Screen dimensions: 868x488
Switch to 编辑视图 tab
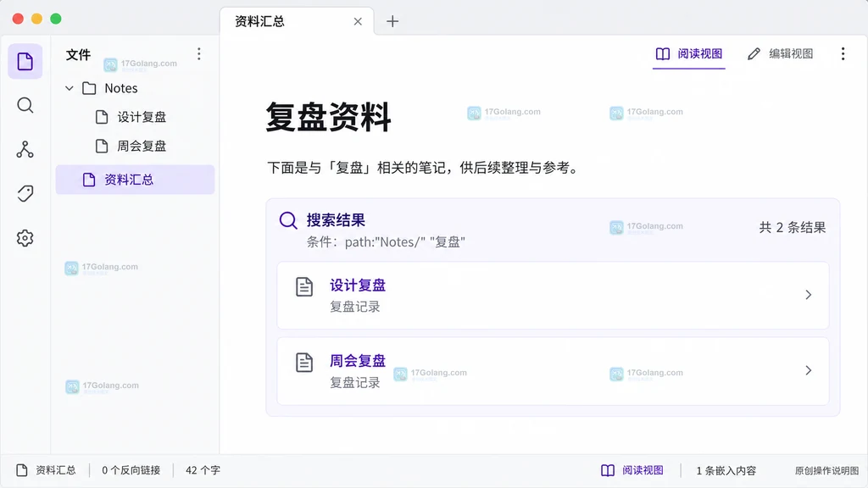click(x=781, y=53)
